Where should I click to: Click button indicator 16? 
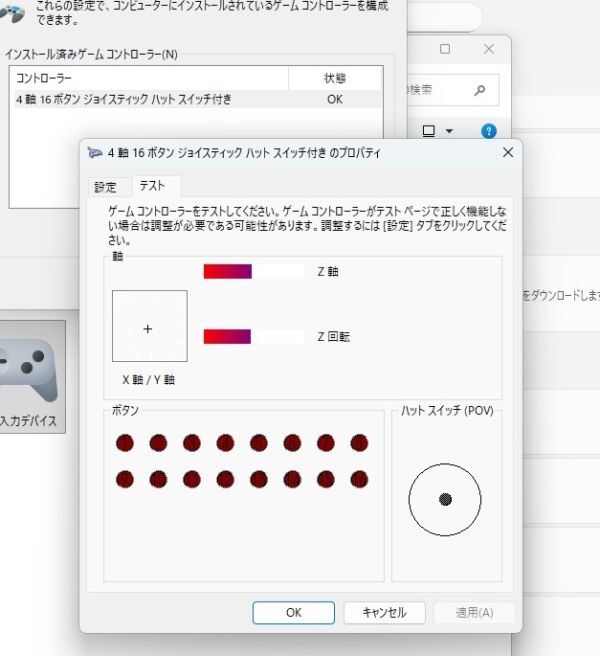(359, 479)
